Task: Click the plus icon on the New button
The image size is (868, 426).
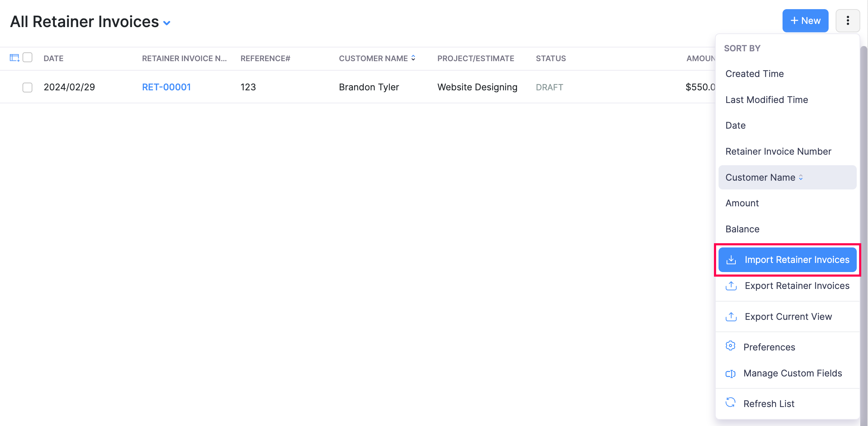Action: [794, 20]
